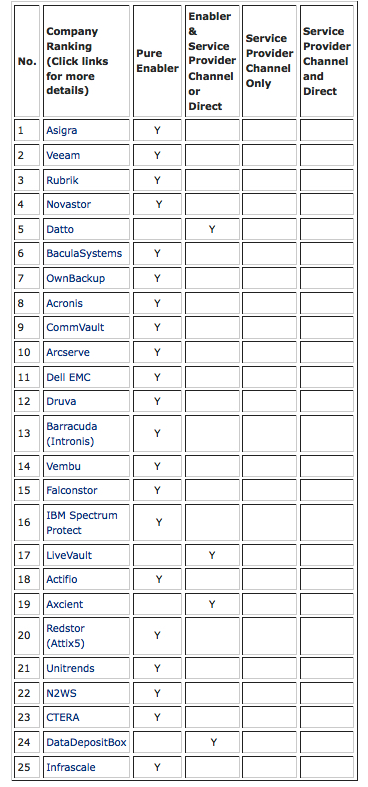Open the Veeam company link
Viewport: 368px width, 787px height.
[x=63, y=156]
